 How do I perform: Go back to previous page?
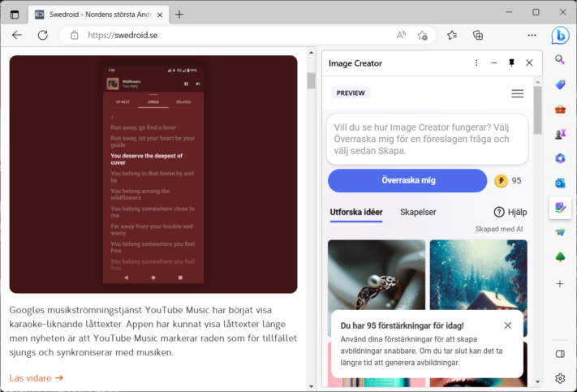17,36
